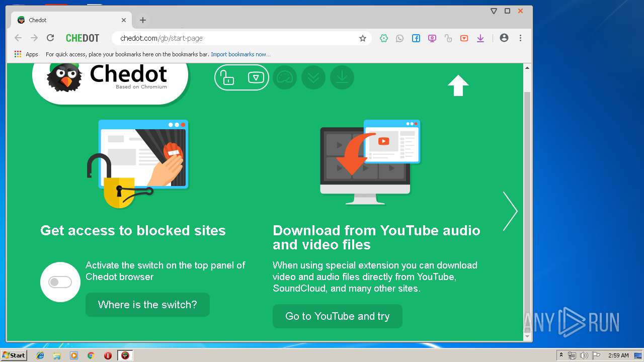Click the red video downloader extension icon
The width and height of the screenshot is (644, 362).
click(464, 38)
